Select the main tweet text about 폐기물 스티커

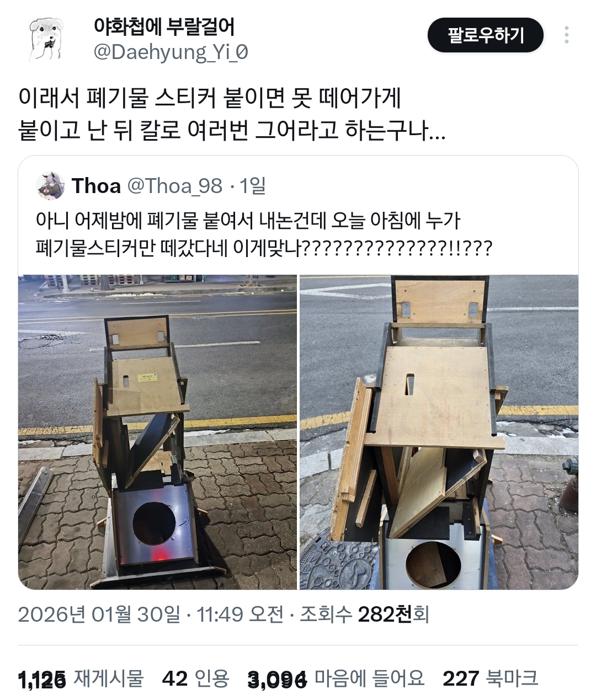(x=232, y=114)
